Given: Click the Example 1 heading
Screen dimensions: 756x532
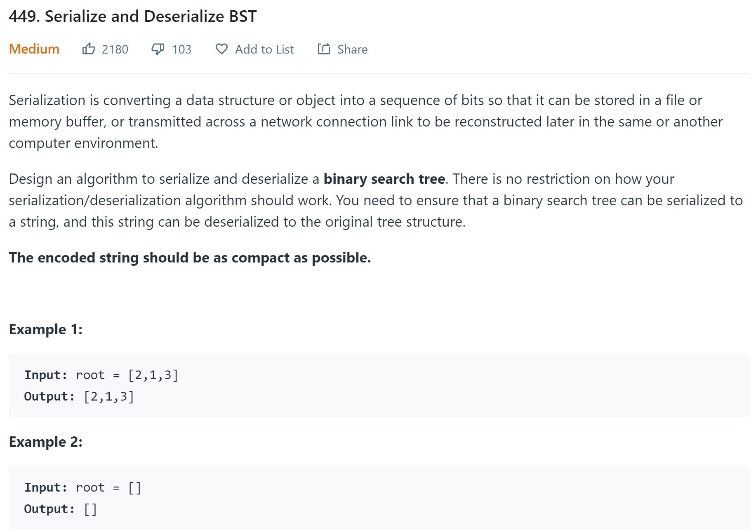Looking at the screenshot, I should pyautogui.click(x=46, y=329).
